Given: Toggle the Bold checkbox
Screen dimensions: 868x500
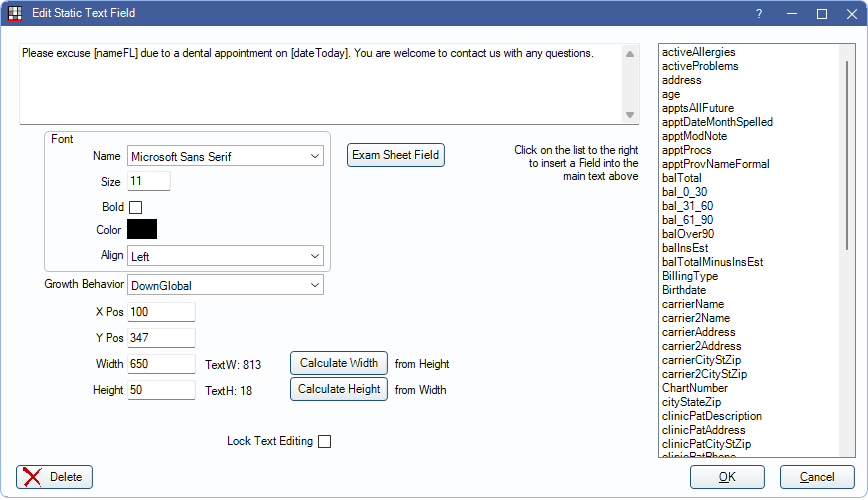Looking at the screenshot, I should [135, 207].
